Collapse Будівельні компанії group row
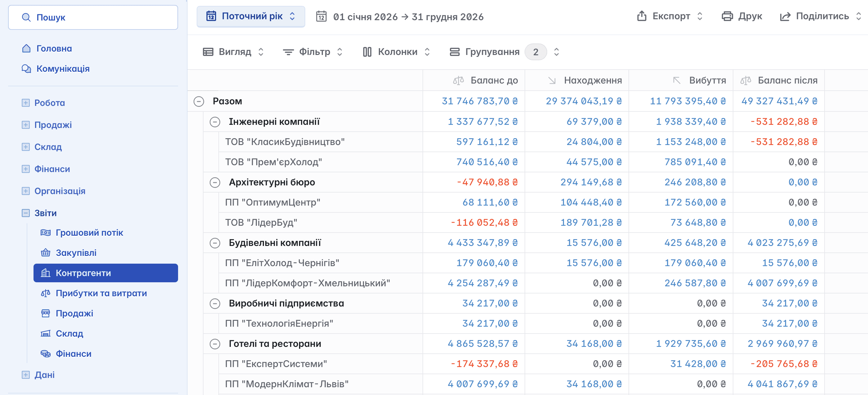Viewport: 868px width, 395px height. [x=215, y=243]
